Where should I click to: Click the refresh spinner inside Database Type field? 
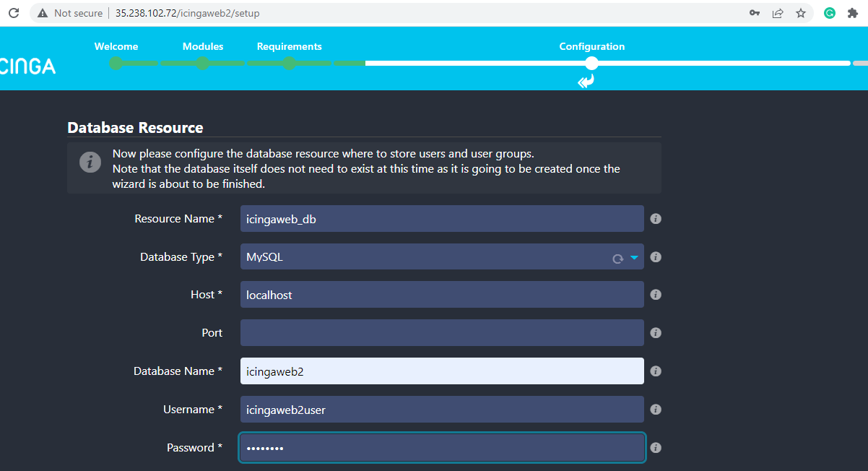coord(617,258)
